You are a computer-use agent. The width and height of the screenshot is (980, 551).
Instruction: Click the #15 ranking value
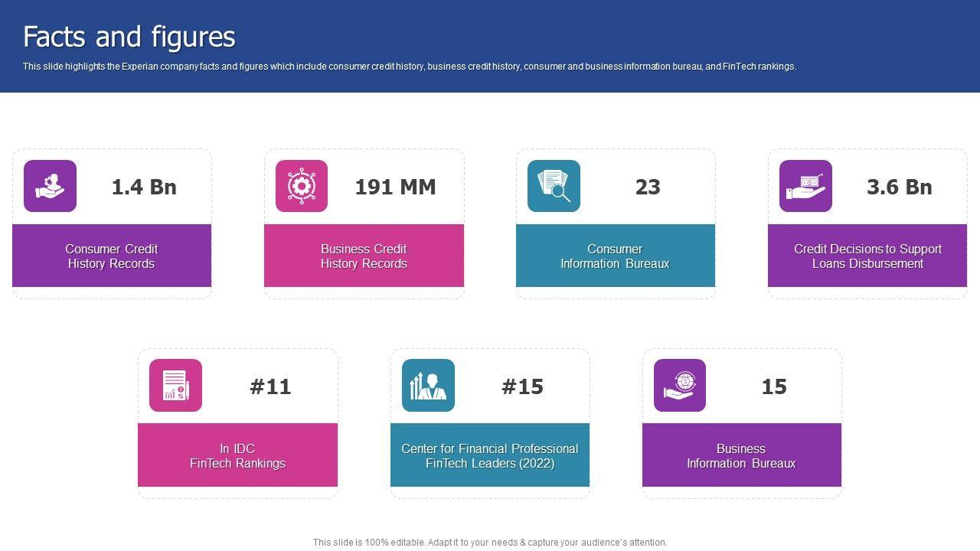pos(522,386)
